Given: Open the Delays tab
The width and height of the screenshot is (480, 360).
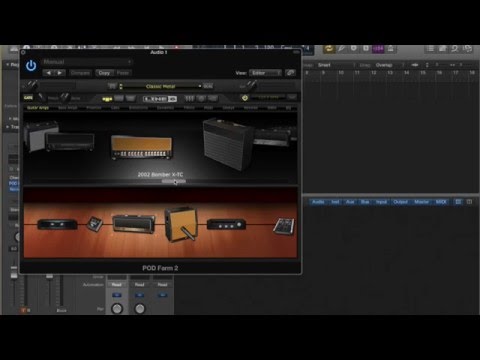Looking at the screenshot, I should [228, 108].
